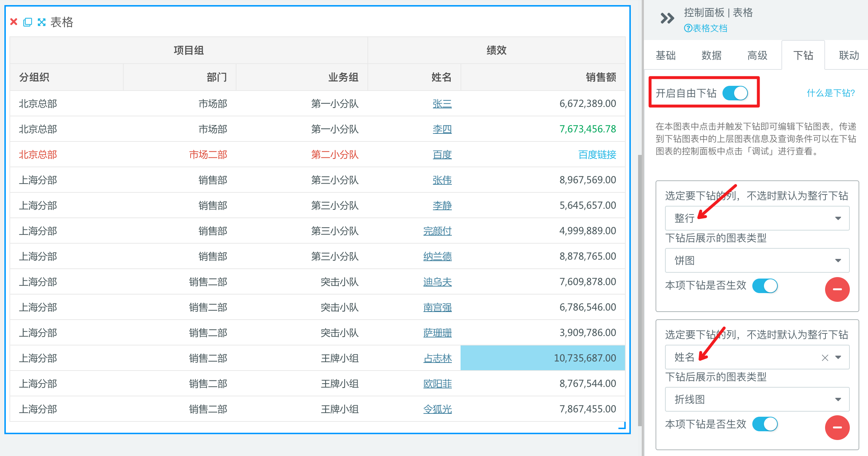This screenshot has width=868, height=456.
Task: Click the 销售额 column header
Action: click(543, 77)
